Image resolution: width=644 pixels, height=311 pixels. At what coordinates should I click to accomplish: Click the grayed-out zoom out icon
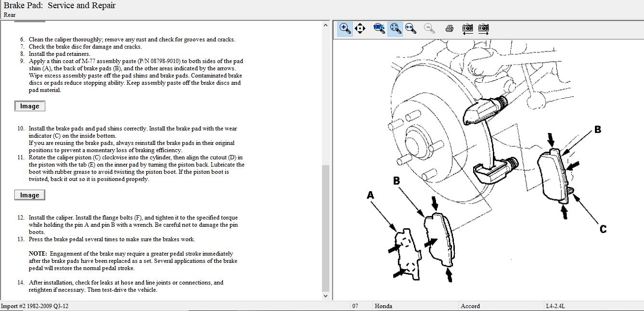(x=429, y=28)
